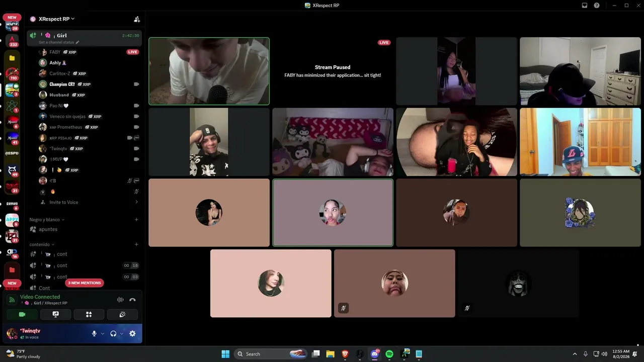Open Spotify from the taskbar
The height and width of the screenshot is (362, 644).
[389, 354]
